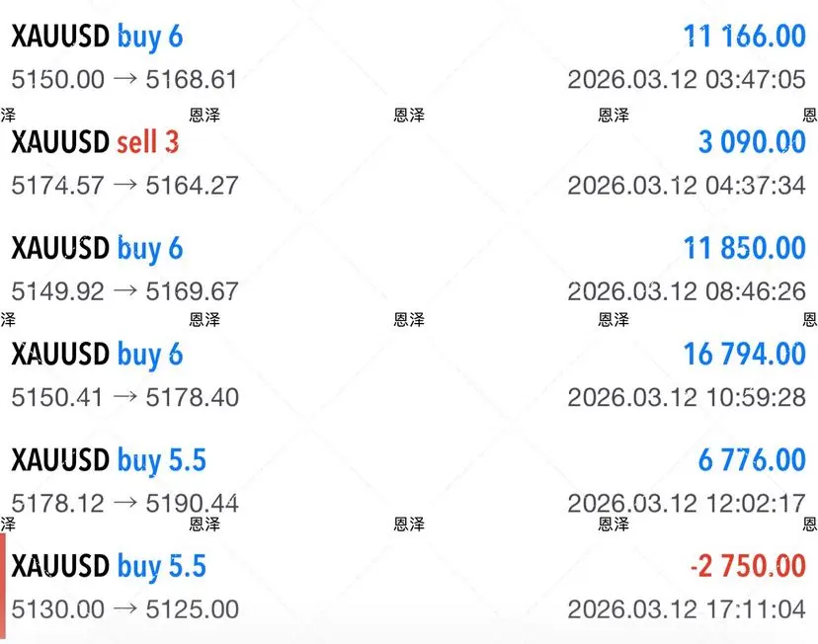Click the 3 090.00 profit amount

751,142
